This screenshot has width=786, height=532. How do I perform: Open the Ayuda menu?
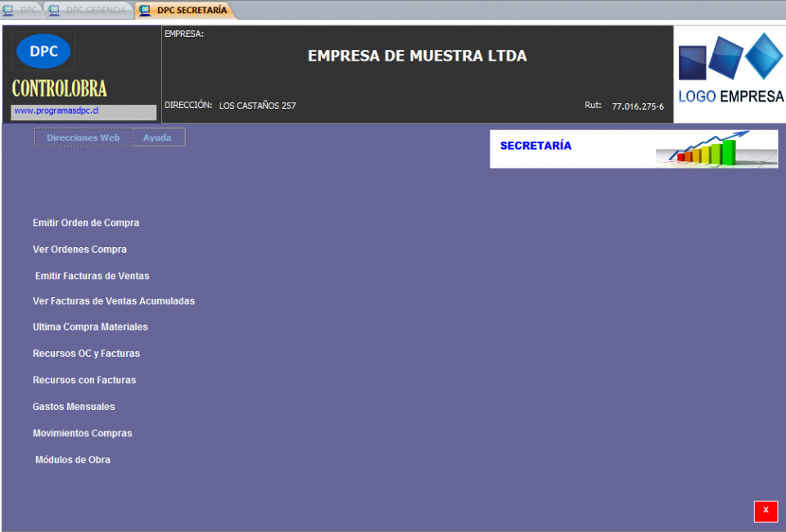(x=157, y=138)
